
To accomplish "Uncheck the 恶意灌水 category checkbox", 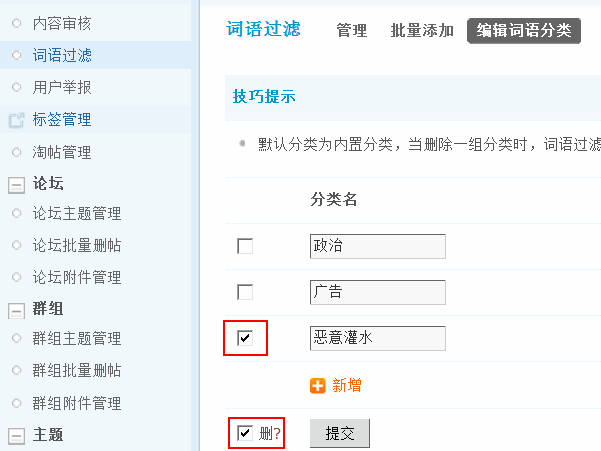I will tap(245, 339).
